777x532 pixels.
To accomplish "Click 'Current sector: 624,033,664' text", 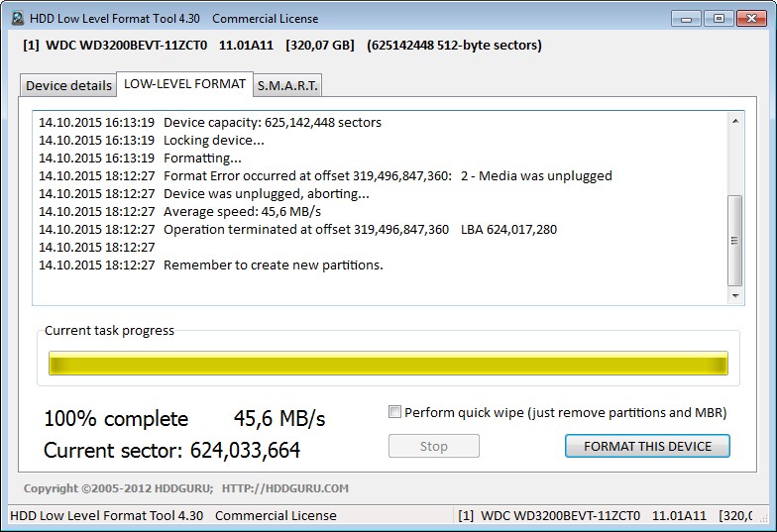I will pos(171,450).
